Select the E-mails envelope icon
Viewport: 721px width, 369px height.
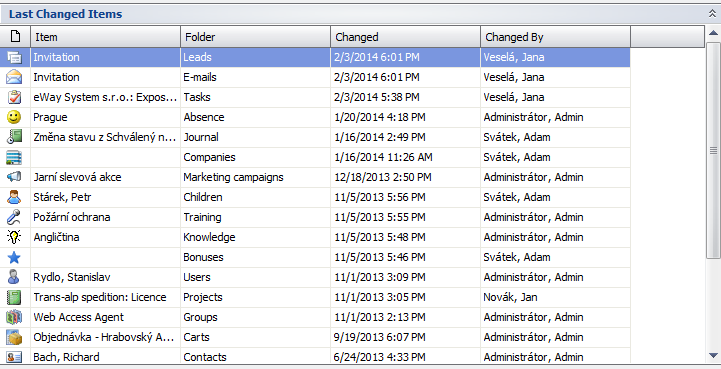[x=14, y=77]
